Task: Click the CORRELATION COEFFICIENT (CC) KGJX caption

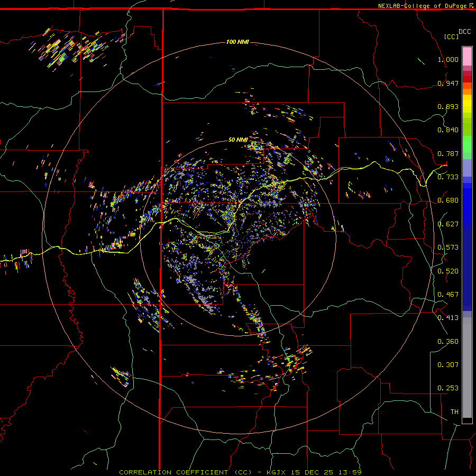Action: pyautogui.click(x=240, y=472)
